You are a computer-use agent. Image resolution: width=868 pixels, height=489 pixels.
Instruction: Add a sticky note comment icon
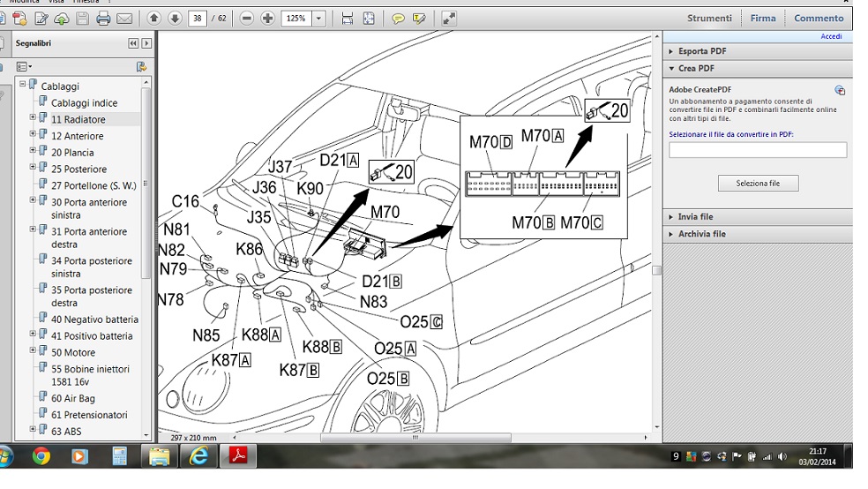[x=398, y=19]
